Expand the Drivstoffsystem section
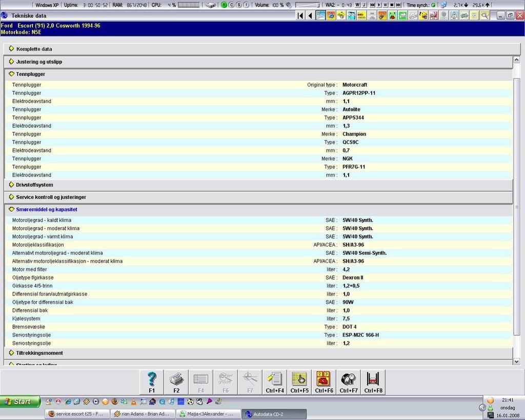This screenshot has height=420, width=525. 258,185
